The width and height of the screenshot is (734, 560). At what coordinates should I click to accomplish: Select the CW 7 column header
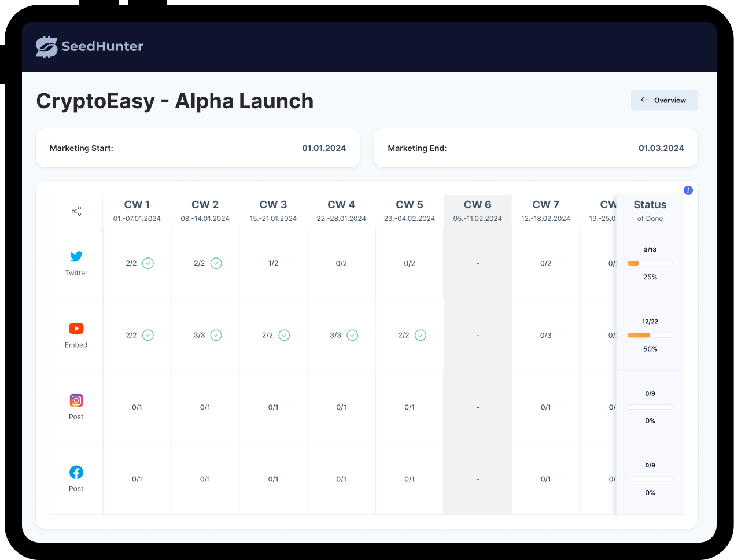pyautogui.click(x=545, y=211)
